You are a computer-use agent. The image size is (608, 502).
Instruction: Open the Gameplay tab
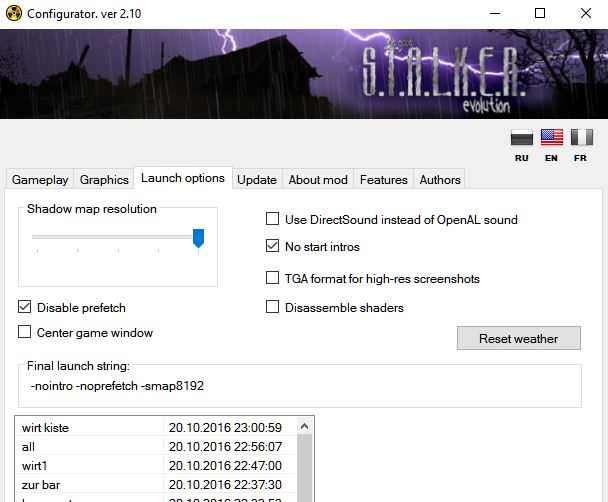pyautogui.click(x=40, y=179)
